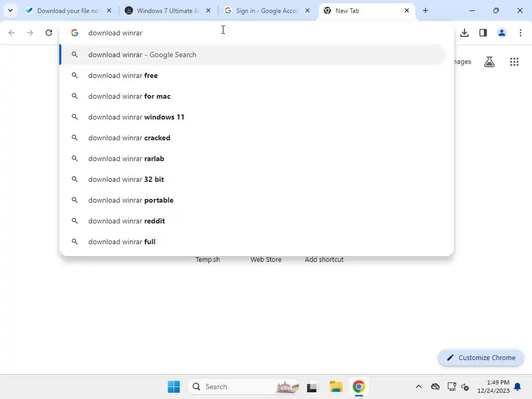The image size is (532, 399).
Task: Select suggestion 'download winrar rarlab'
Action: point(253,158)
